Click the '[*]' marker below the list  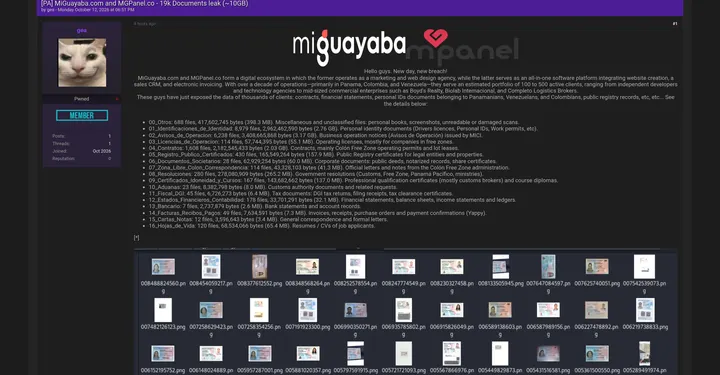tap(136, 237)
